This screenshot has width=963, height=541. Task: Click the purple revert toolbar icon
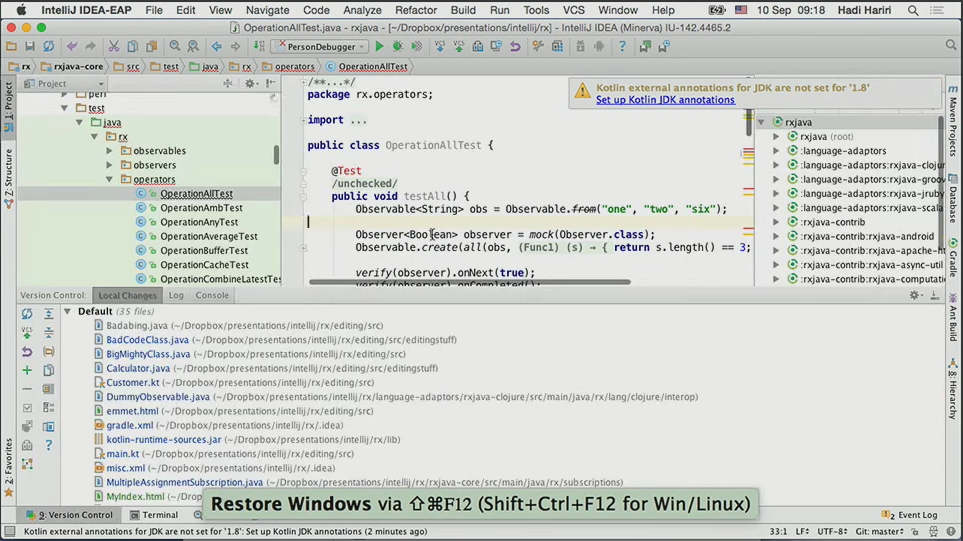[515, 47]
